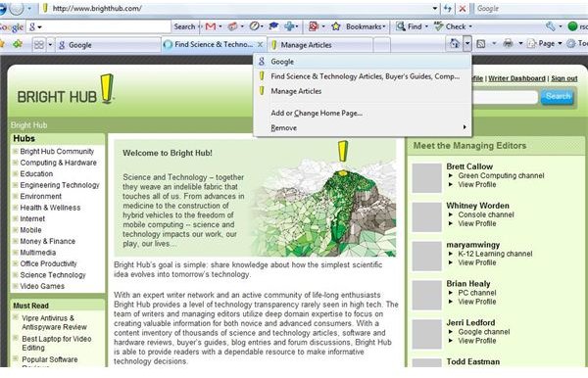Click the red stop loading icon
588x378 pixels.
463,8
